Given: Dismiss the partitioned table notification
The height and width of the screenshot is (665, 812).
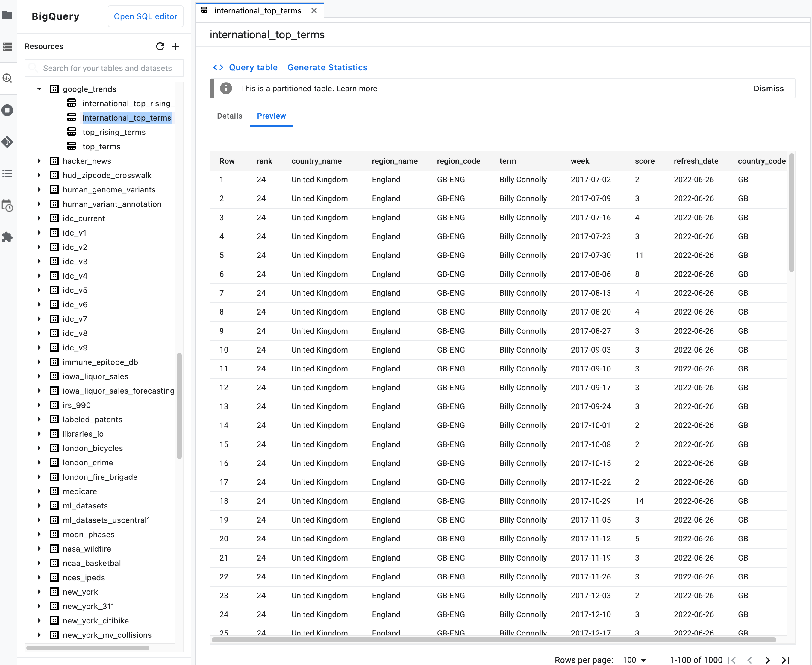Looking at the screenshot, I should (x=769, y=88).
